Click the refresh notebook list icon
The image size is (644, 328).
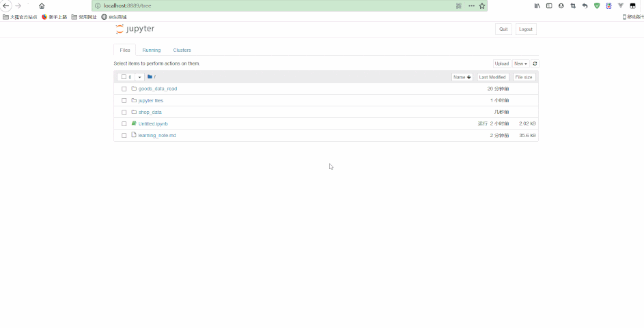pyautogui.click(x=535, y=63)
